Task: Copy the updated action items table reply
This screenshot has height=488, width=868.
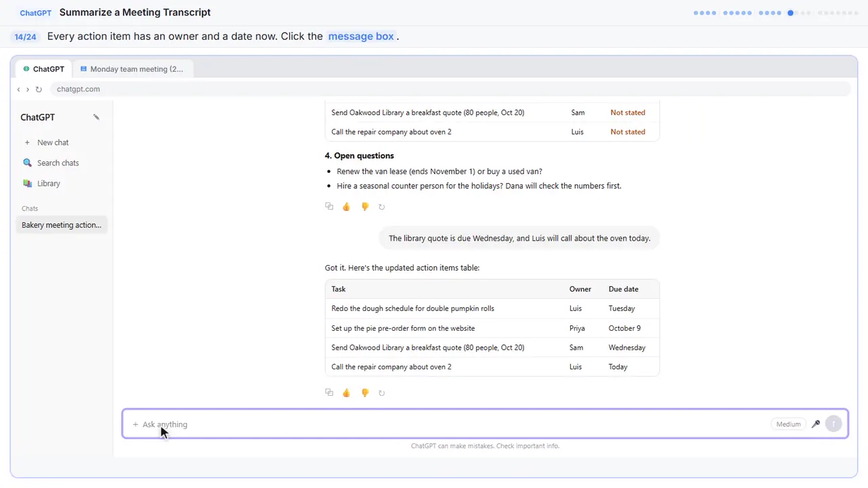Action: click(x=329, y=392)
